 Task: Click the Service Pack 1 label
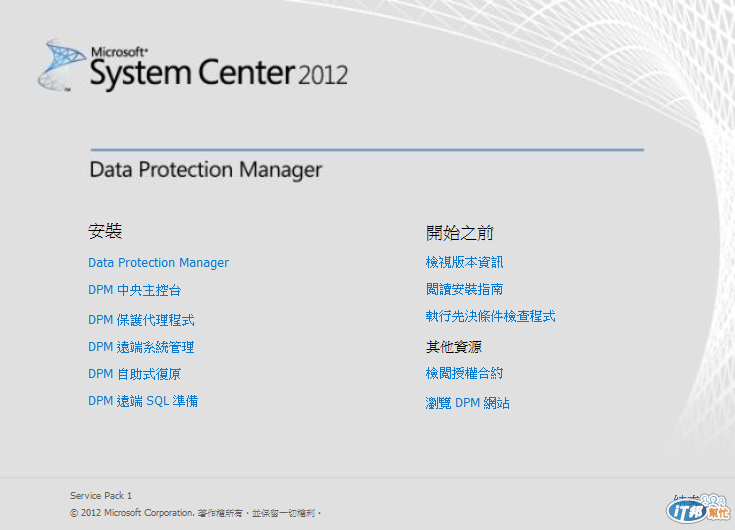point(101,495)
